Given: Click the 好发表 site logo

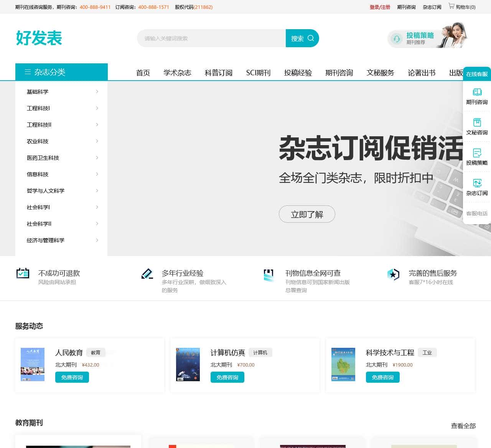Looking at the screenshot, I should pyautogui.click(x=39, y=38).
